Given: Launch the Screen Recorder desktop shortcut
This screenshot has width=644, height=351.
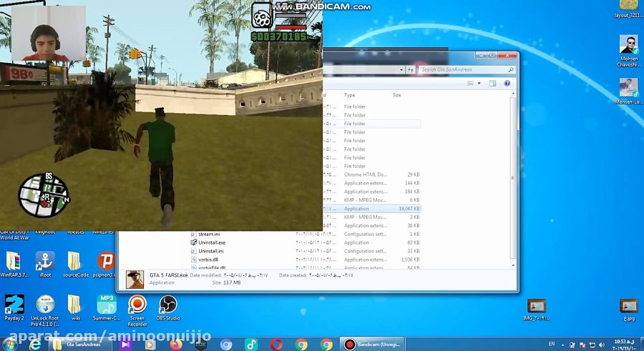Looking at the screenshot, I should (137, 310).
